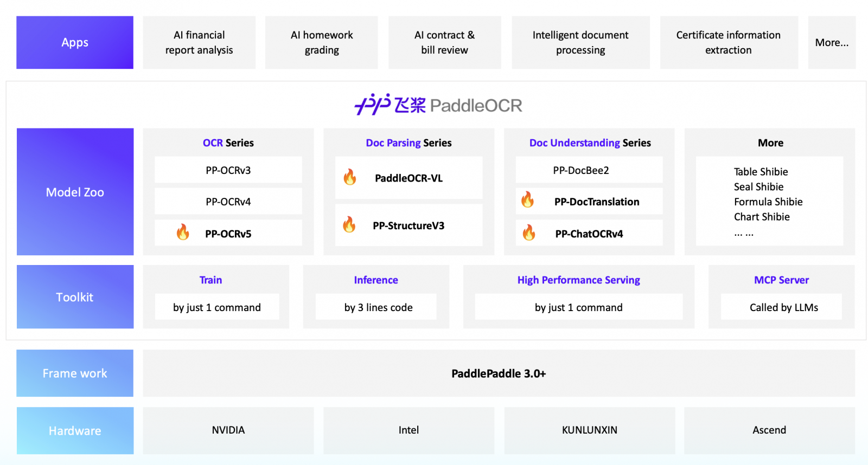Select the Toolkit layer block
The image size is (868, 465).
click(x=75, y=297)
